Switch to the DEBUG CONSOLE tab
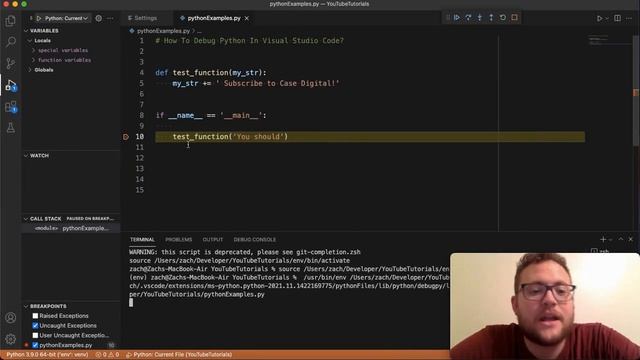Image resolution: width=640 pixels, height=360 pixels. (x=255, y=240)
